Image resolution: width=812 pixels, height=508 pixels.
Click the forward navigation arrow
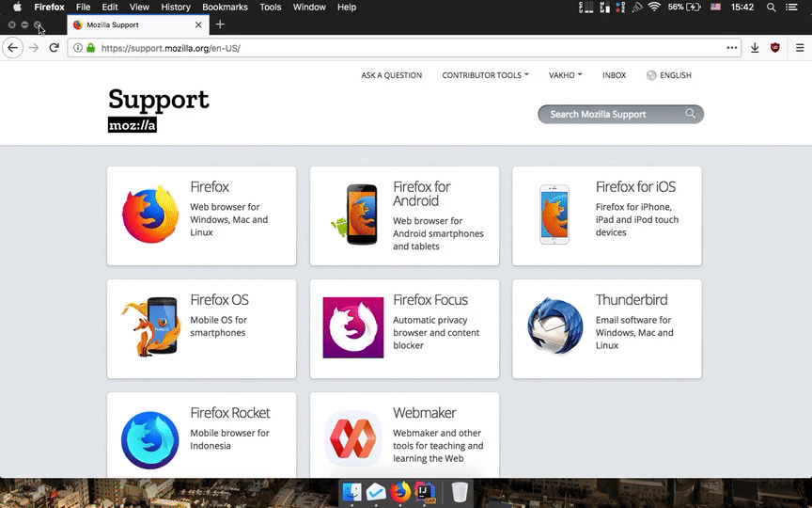(x=34, y=48)
